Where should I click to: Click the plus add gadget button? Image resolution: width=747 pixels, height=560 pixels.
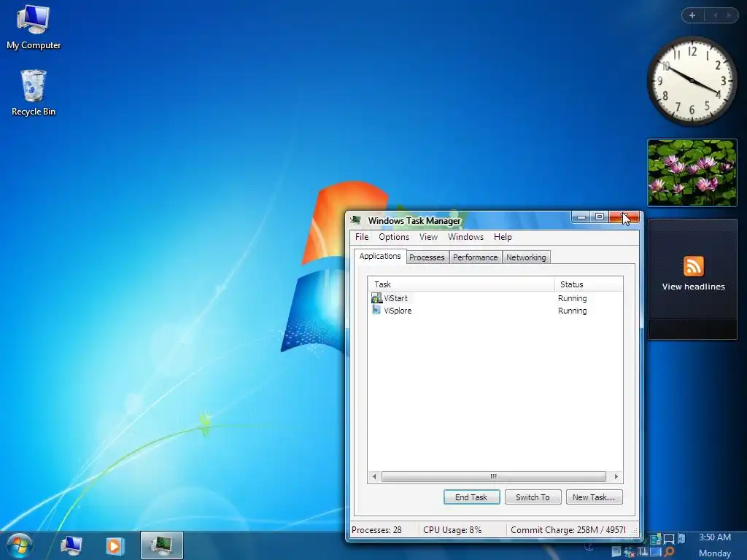point(692,15)
